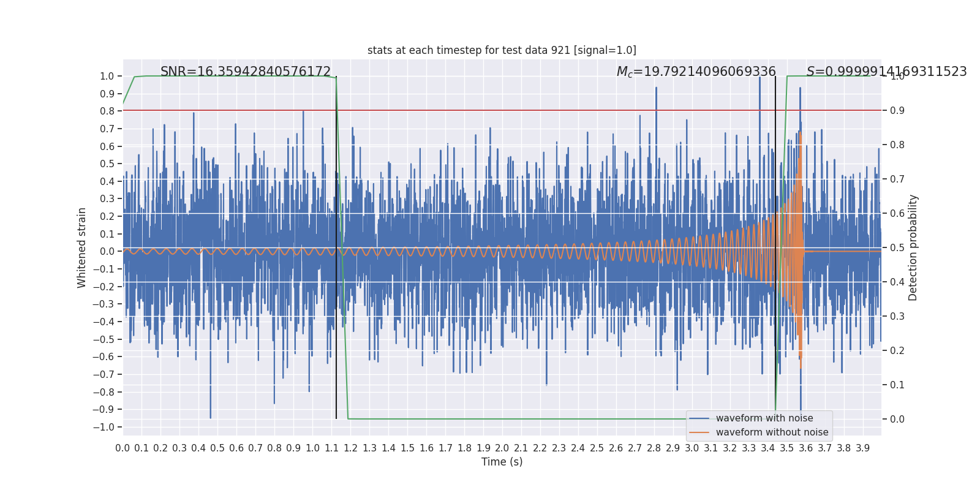980x490 pixels.
Task: Pick the orange line swatch in legend
Action: point(699,432)
